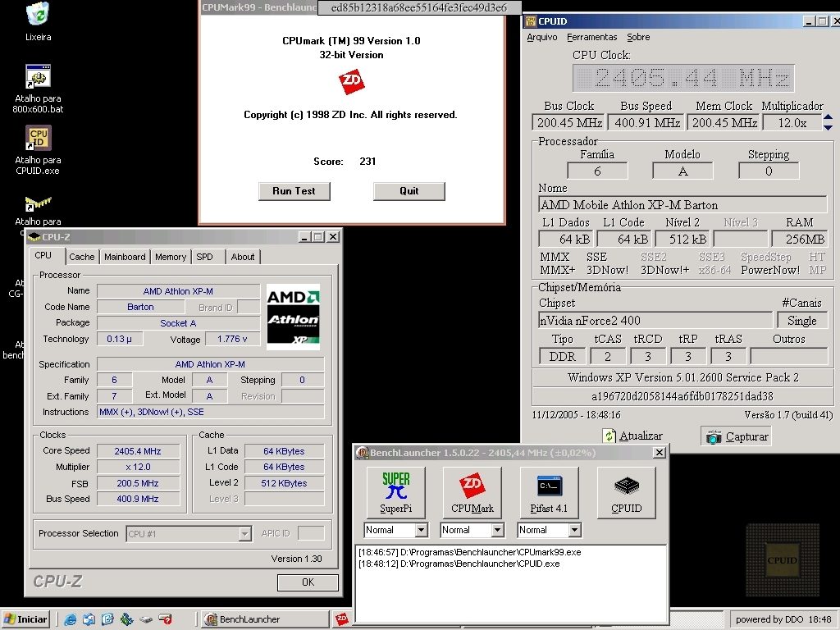
Task: Open the Ferramentas menu in CPUID
Action: (x=592, y=37)
